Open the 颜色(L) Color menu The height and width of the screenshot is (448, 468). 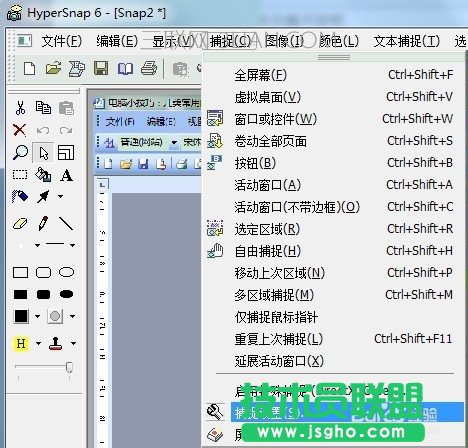coord(339,41)
